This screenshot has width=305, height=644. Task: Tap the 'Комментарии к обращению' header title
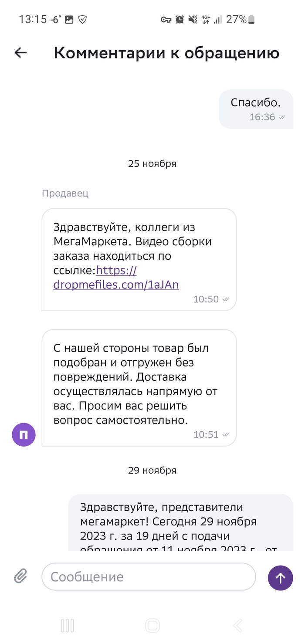coord(166,53)
